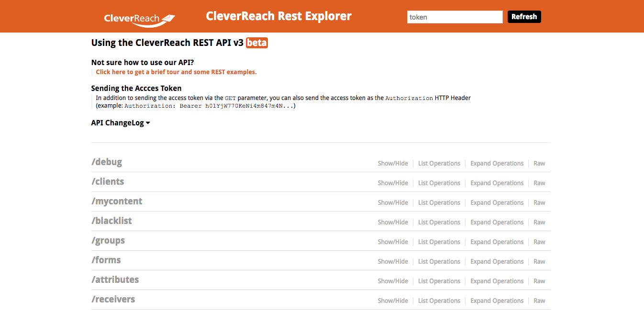The width and height of the screenshot is (644, 312).
Task: Open the /receivers endpoint heading
Action: [113, 299]
